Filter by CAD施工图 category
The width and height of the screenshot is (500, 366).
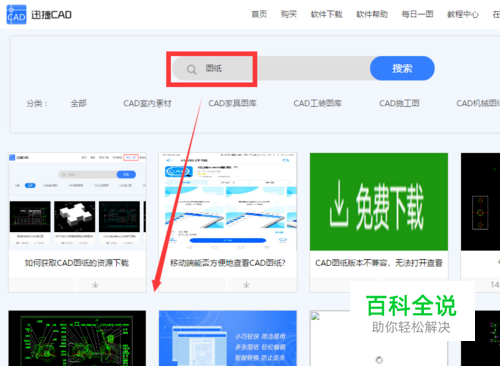pyautogui.click(x=399, y=103)
